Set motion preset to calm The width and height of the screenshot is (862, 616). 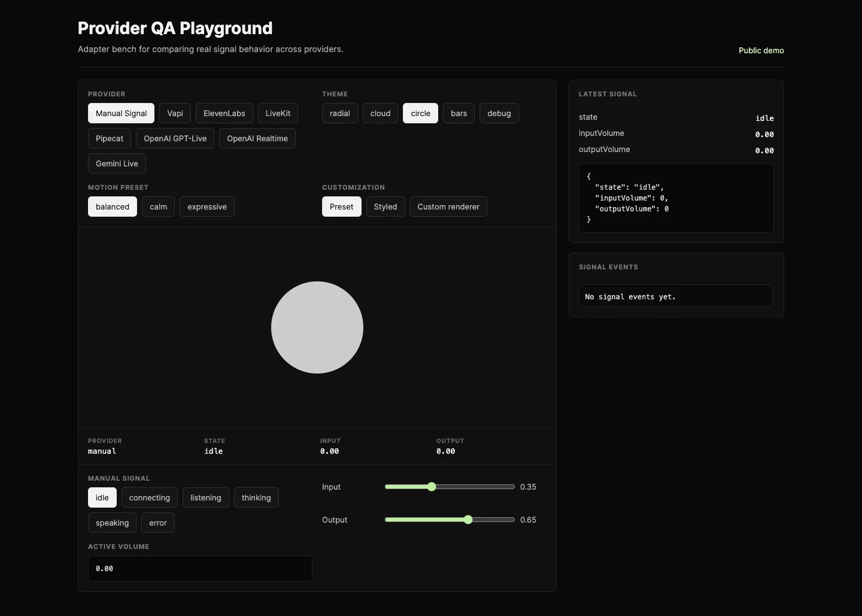[x=159, y=207]
